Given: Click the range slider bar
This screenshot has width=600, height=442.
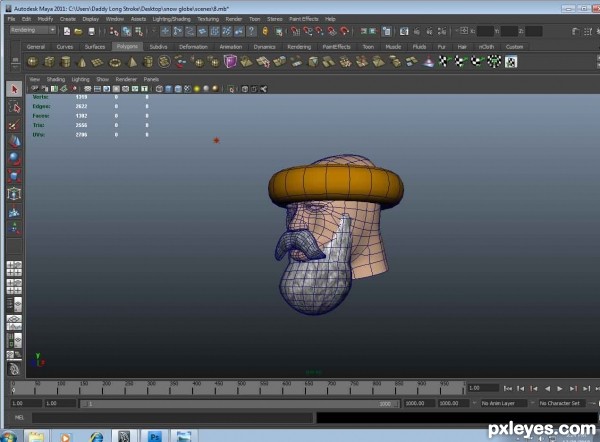Looking at the screenshot, I should (240, 403).
